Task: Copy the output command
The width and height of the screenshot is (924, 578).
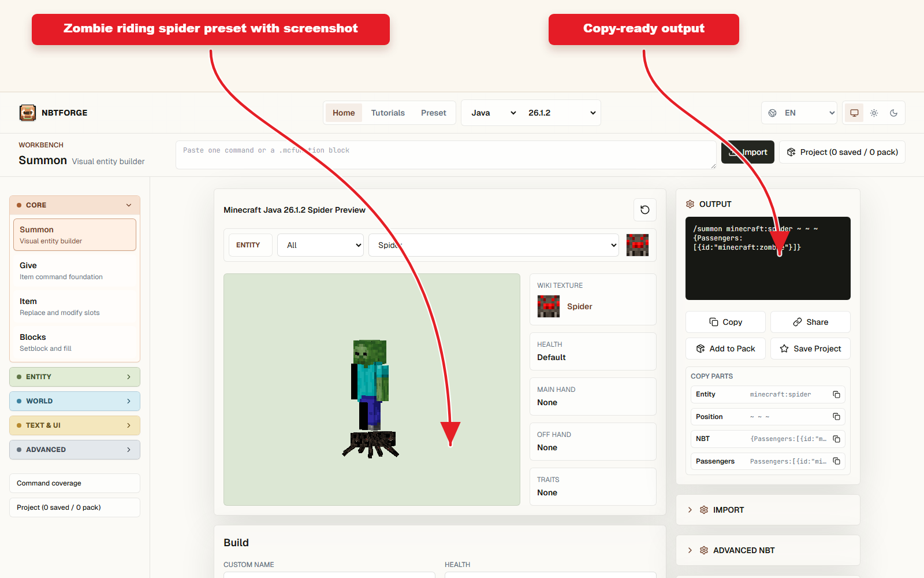Action: tap(725, 322)
